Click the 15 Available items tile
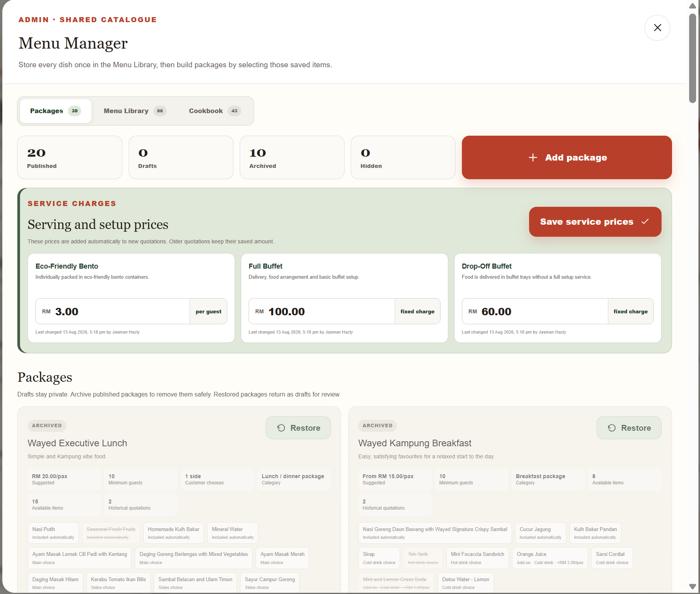The height and width of the screenshot is (594, 700). tap(64, 505)
